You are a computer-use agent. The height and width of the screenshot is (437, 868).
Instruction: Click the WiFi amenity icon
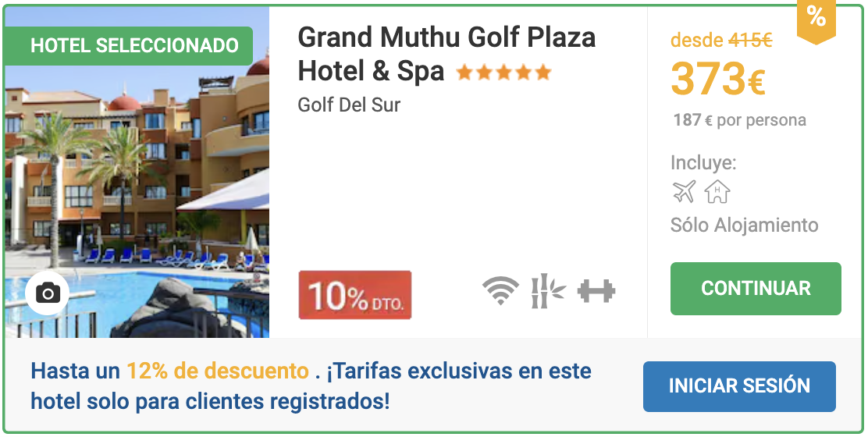pyautogui.click(x=500, y=290)
